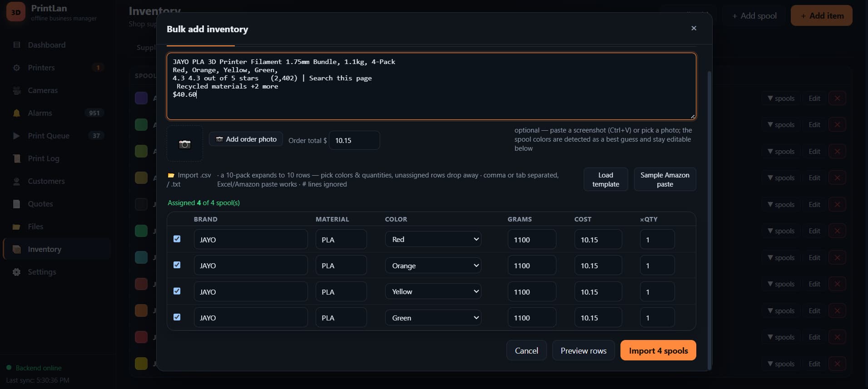Uncheck the JAYO Red row checkbox
The image size is (868, 389).
(177, 239)
